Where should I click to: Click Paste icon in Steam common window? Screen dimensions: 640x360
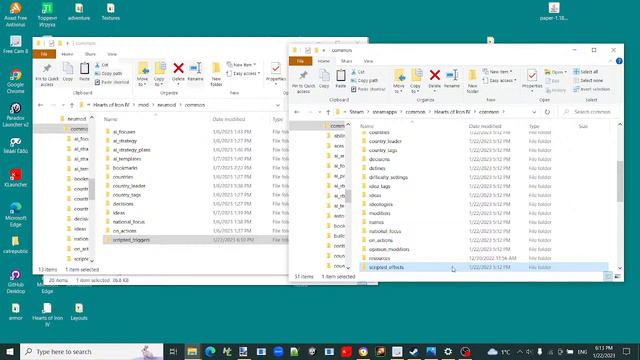340,79
